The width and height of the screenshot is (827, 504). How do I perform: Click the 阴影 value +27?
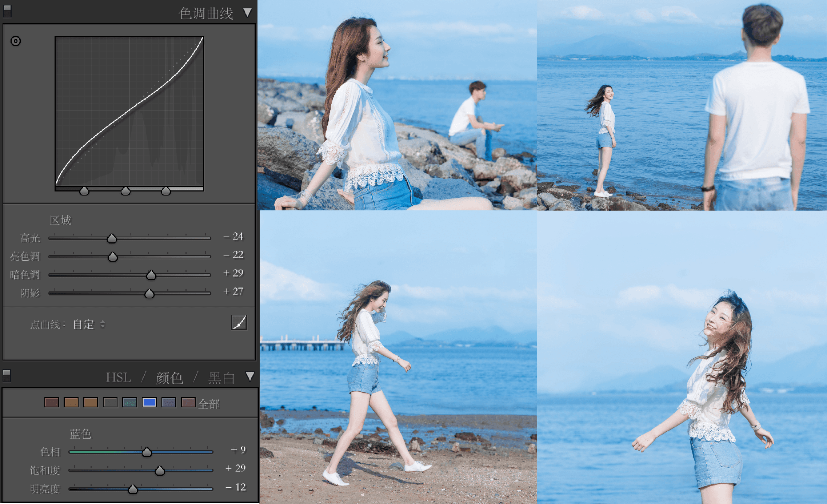click(x=233, y=291)
